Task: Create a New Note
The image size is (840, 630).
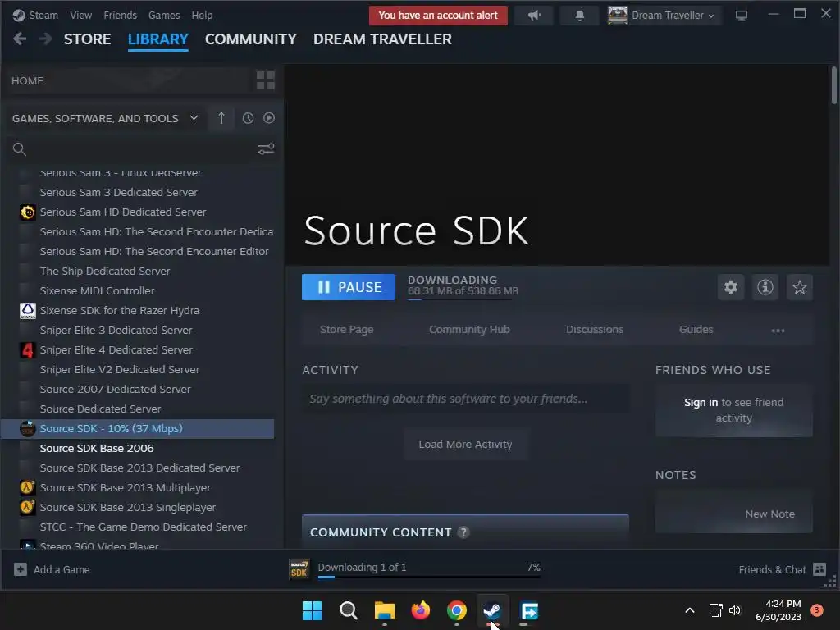Action: pyautogui.click(x=769, y=514)
